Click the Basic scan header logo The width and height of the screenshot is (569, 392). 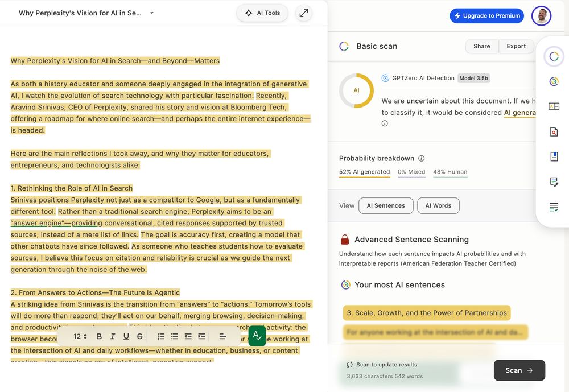[344, 46]
